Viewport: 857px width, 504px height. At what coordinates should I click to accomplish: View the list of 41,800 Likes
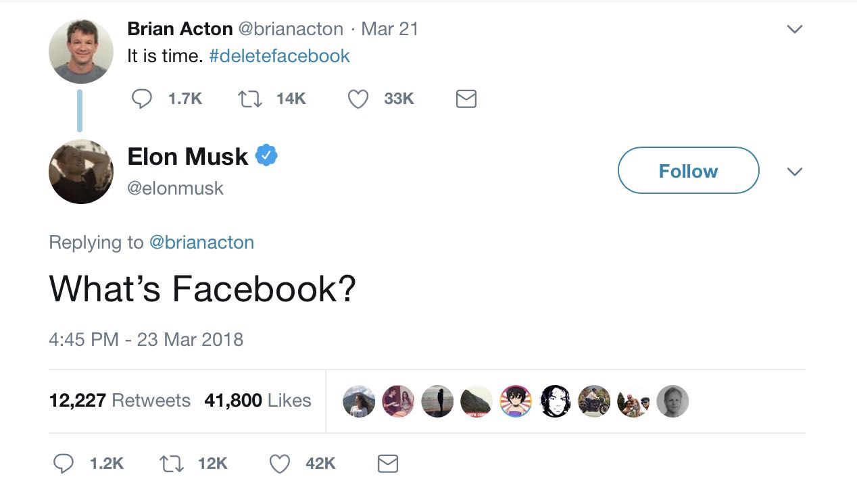coord(258,401)
